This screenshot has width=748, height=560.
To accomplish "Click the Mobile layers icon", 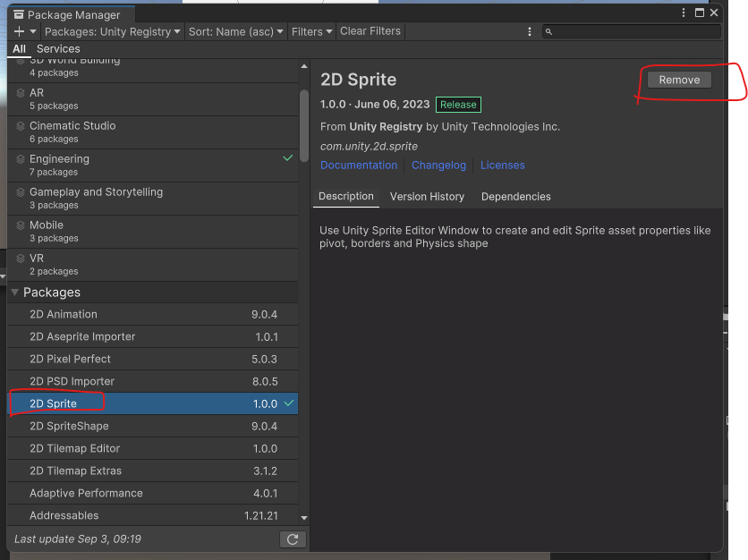I will click(21, 225).
